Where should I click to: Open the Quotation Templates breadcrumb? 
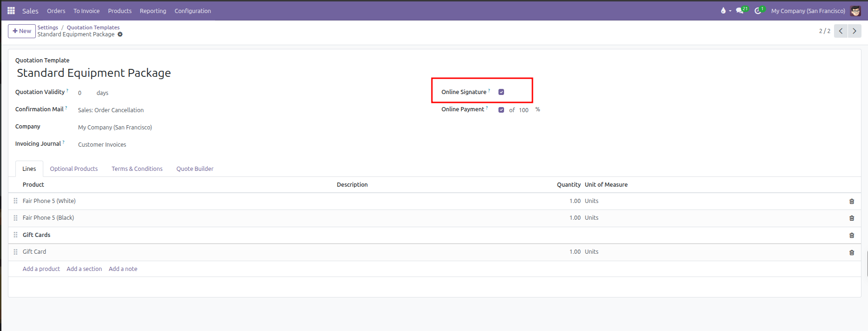93,27
